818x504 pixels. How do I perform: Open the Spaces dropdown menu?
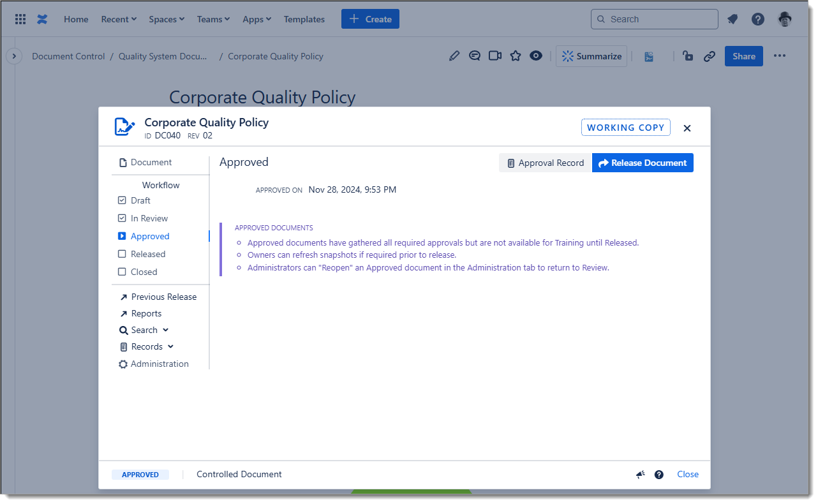pyautogui.click(x=167, y=19)
